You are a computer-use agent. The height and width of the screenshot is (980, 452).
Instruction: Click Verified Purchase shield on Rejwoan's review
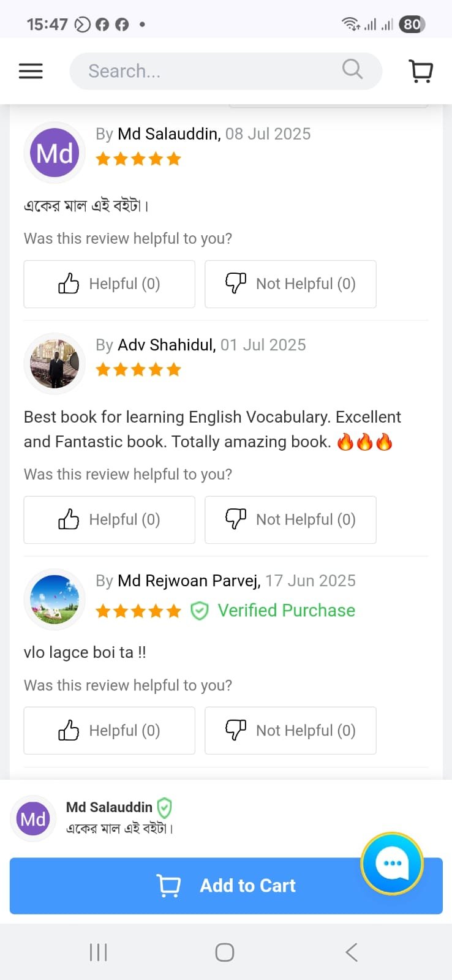point(200,611)
